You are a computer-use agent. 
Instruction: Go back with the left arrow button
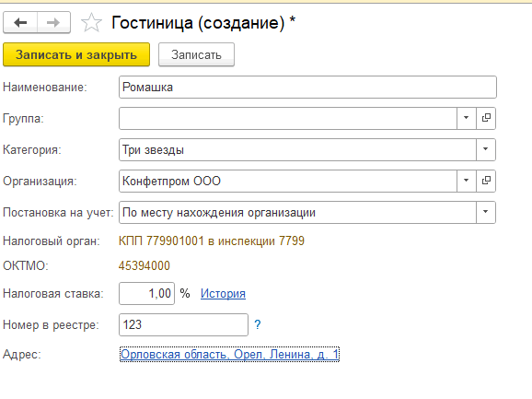pyautogui.click(x=20, y=22)
